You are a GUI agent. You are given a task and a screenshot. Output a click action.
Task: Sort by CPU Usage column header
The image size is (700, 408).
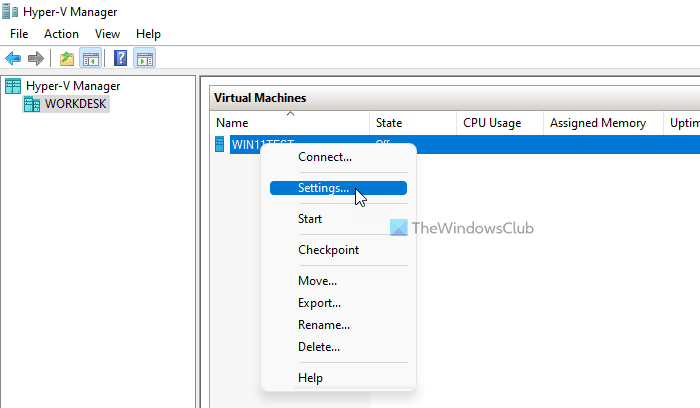pyautogui.click(x=500, y=123)
